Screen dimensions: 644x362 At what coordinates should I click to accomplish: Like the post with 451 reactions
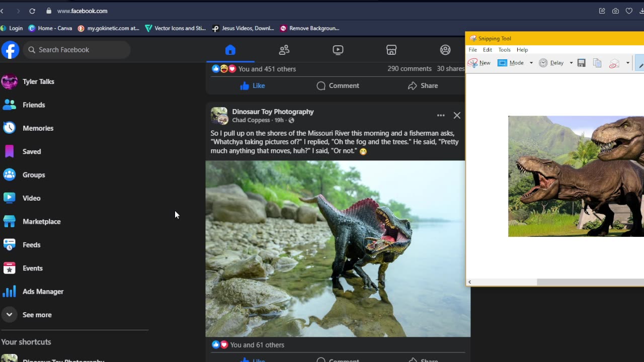pos(253,85)
